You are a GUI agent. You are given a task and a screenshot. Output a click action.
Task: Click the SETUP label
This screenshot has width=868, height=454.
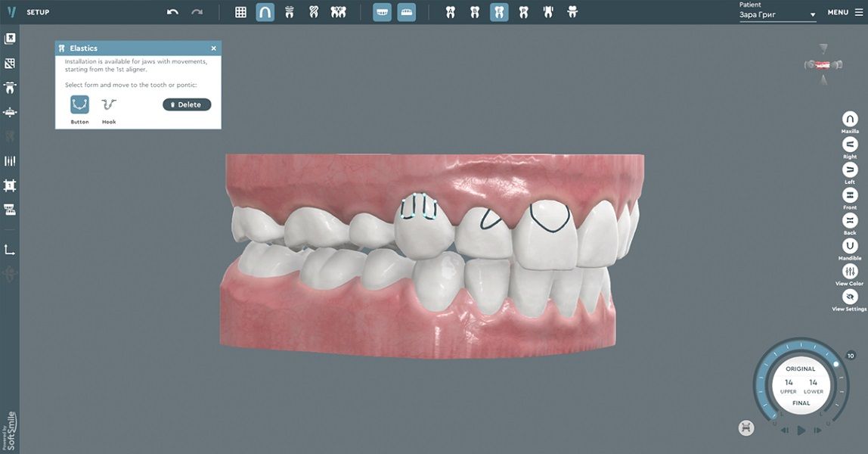click(x=38, y=11)
